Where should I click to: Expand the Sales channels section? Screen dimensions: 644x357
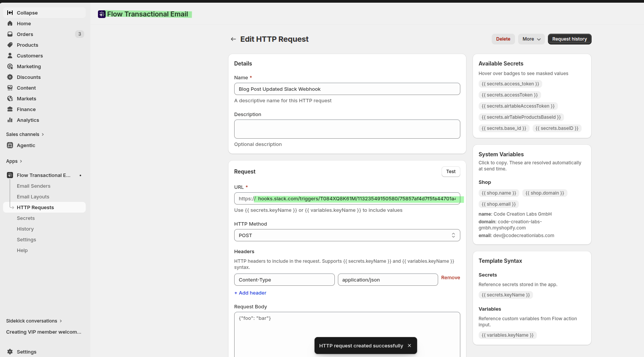point(25,134)
